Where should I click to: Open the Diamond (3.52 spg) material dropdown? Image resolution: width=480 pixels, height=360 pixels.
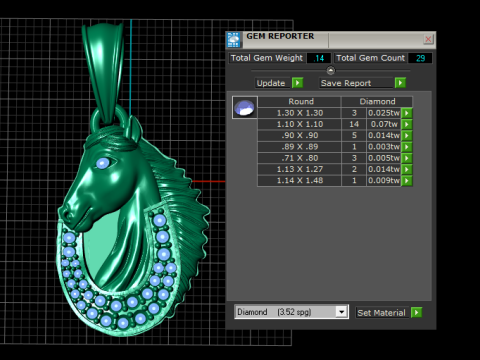click(x=341, y=312)
